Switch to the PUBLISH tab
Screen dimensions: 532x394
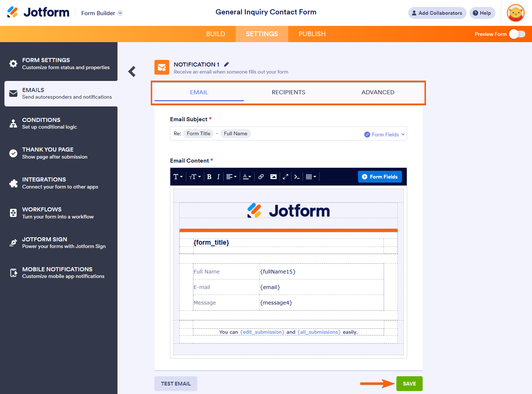pyautogui.click(x=312, y=34)
